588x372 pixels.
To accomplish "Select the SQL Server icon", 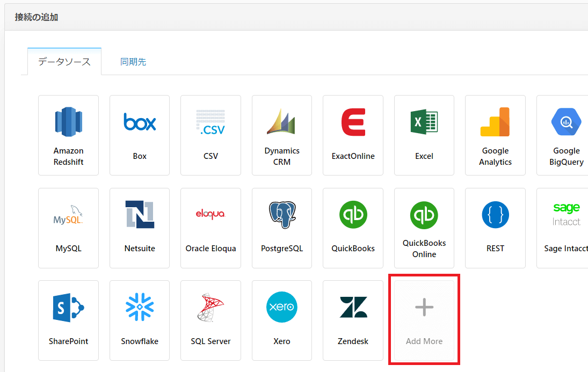I will coord(210,308).
